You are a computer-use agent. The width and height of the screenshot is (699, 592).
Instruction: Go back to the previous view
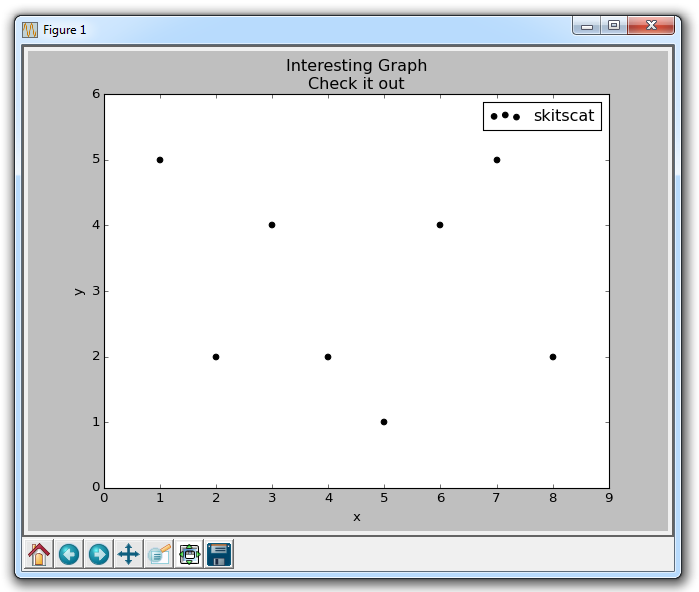pyautogui.click(x=69, y=554)
